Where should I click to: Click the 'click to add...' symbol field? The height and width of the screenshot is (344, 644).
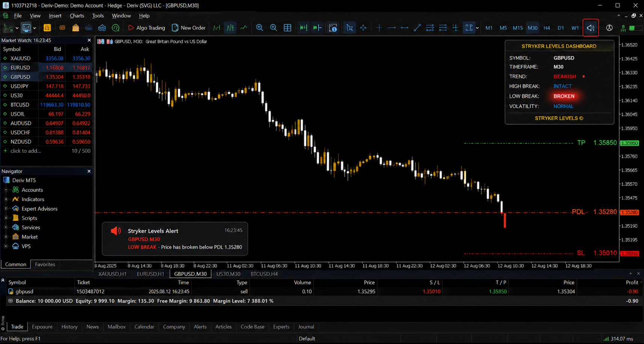pos(26,151)
